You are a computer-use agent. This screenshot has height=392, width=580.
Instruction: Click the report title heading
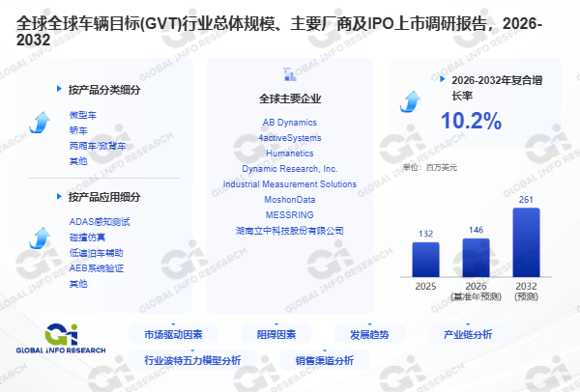pos(279,32)
